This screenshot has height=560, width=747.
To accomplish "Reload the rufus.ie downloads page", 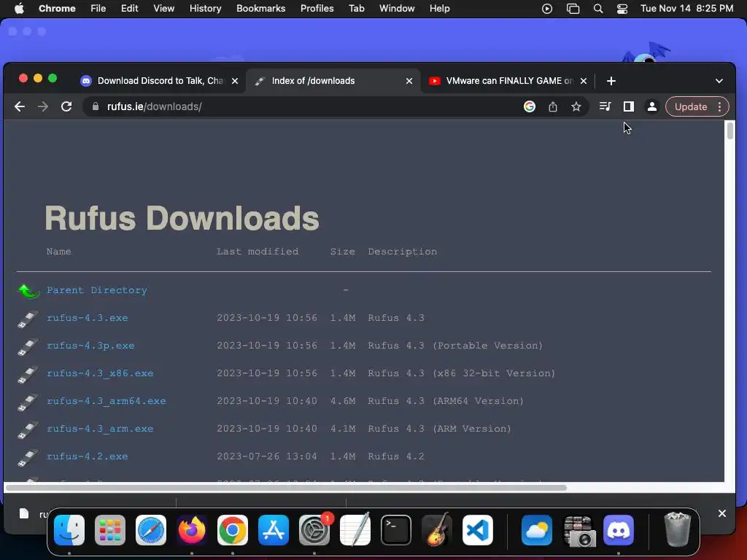I will (x=66, y=106).
